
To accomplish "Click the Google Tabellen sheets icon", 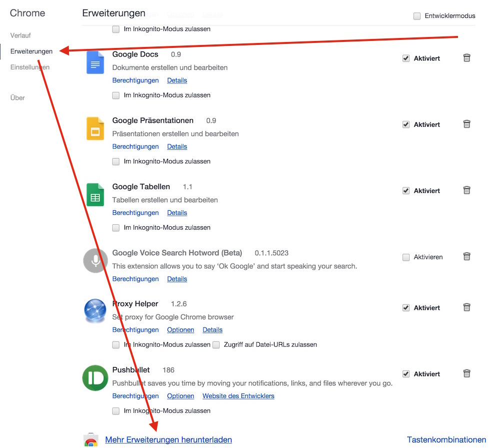I will point(95,195).
